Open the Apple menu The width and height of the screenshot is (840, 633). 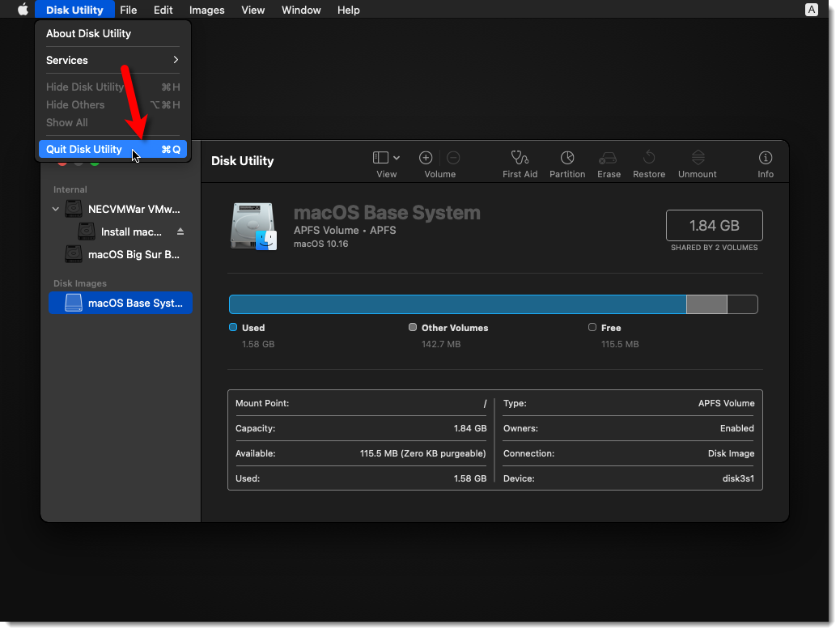(x=23, y=10)
